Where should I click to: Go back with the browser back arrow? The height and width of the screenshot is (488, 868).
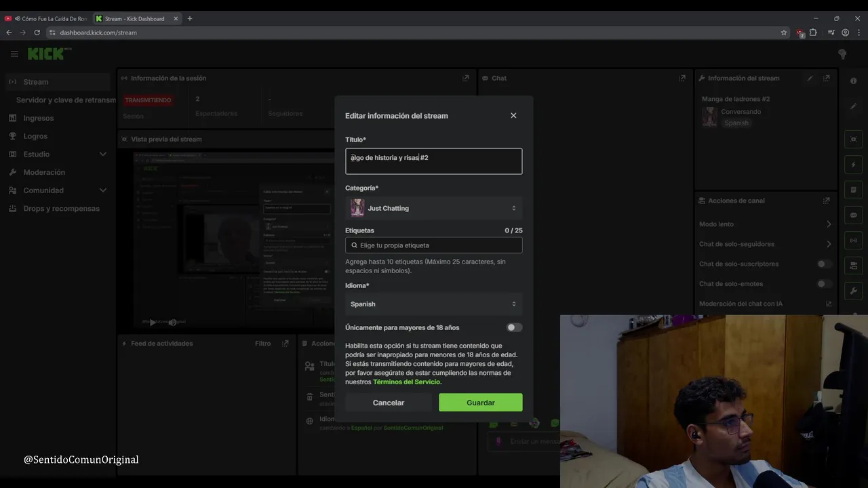click(9, 33)
